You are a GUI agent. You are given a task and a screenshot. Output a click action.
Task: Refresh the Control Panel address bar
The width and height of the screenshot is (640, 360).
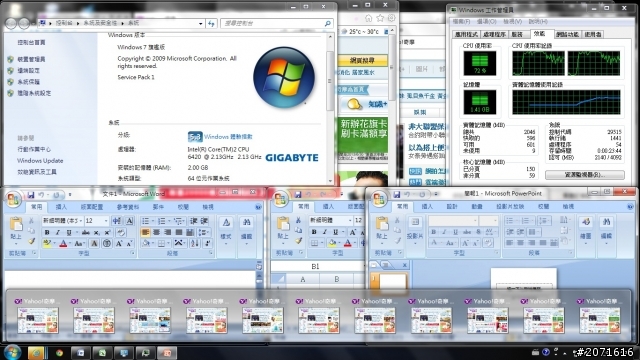click(211, 24)
